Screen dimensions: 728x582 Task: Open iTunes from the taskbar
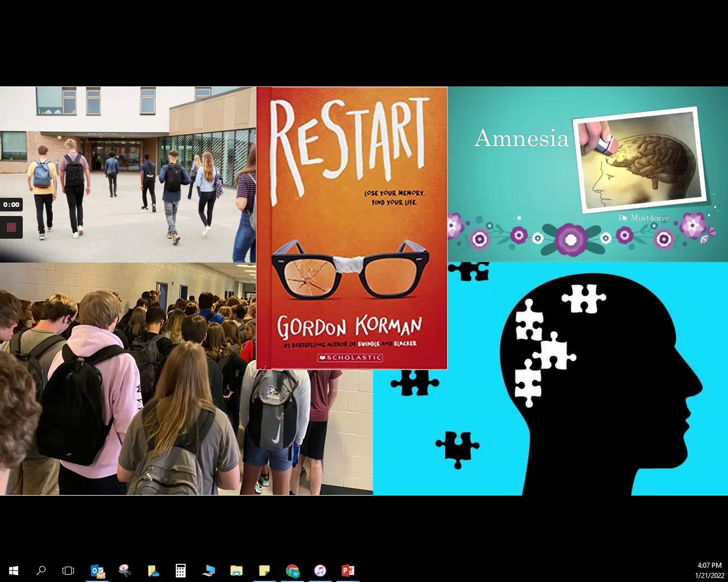(320, 571)
